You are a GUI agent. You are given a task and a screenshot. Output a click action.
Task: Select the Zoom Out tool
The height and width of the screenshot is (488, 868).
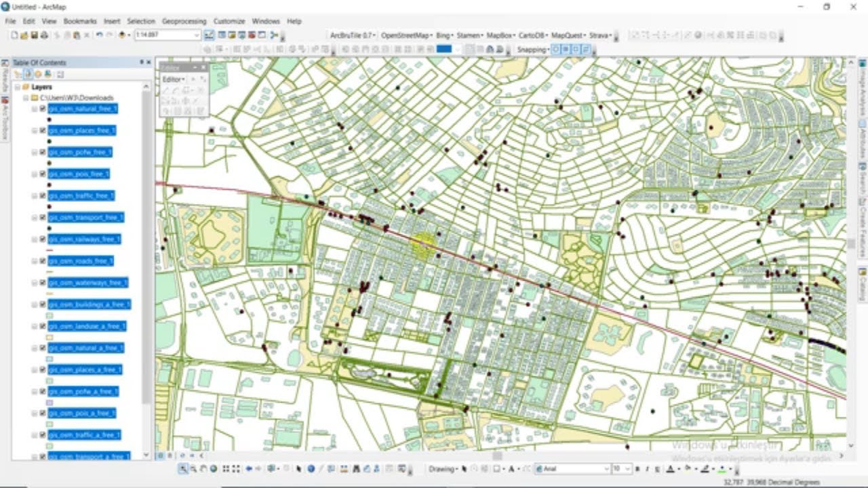[193, 469]
